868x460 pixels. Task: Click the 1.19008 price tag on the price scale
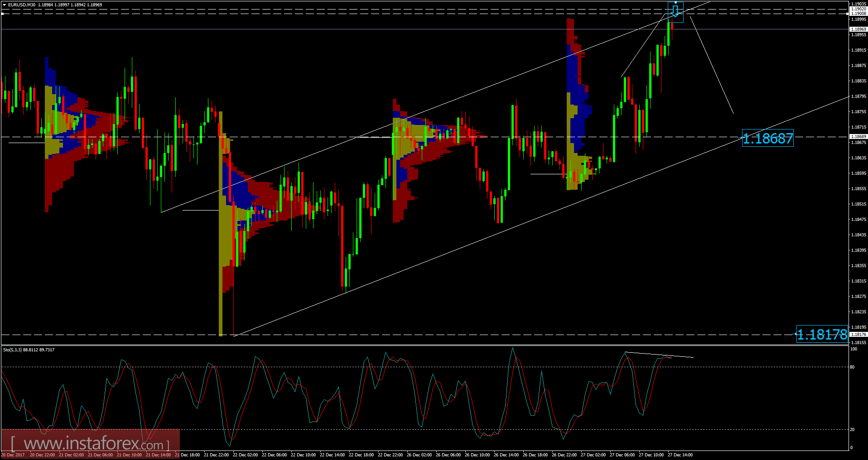point(858,14)
